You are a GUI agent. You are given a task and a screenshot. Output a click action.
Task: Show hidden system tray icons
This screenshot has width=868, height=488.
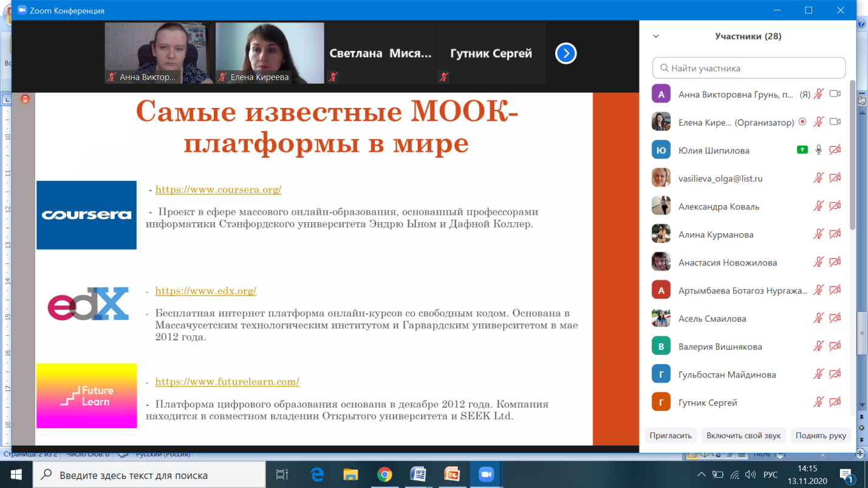(702, 475)
